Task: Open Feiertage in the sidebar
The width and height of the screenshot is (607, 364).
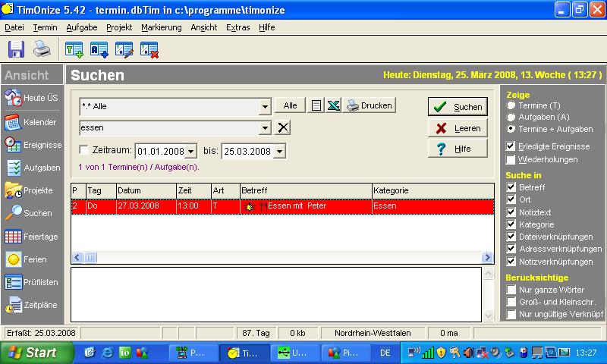Action: pos(30,237)
